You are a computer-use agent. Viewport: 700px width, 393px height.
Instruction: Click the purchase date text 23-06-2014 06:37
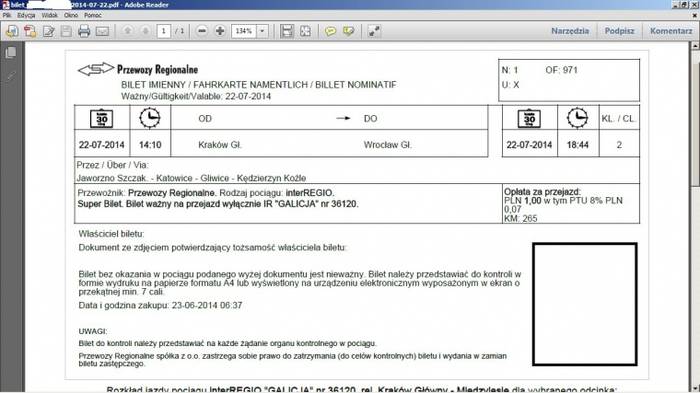tap(207, 305)
